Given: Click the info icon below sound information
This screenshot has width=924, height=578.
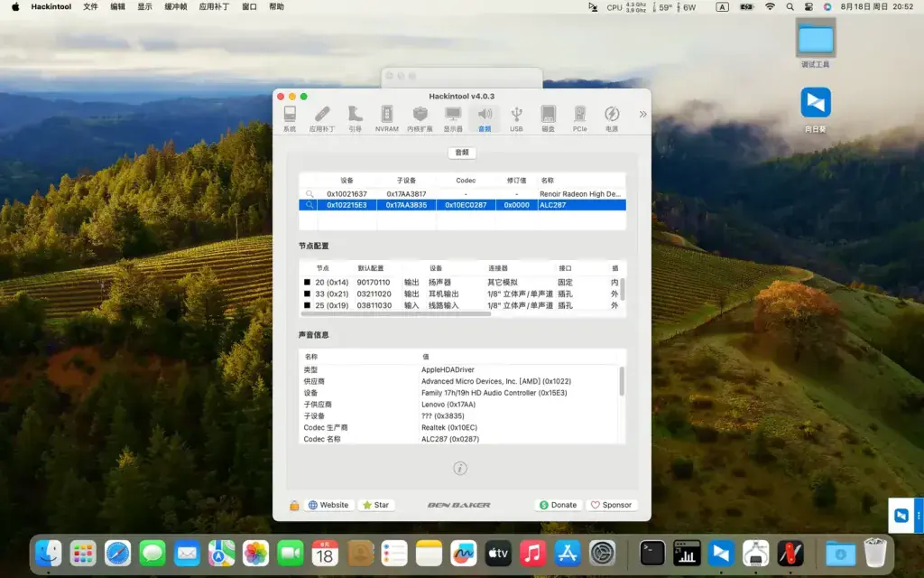Looking at the screenshot, I should 460,469.
